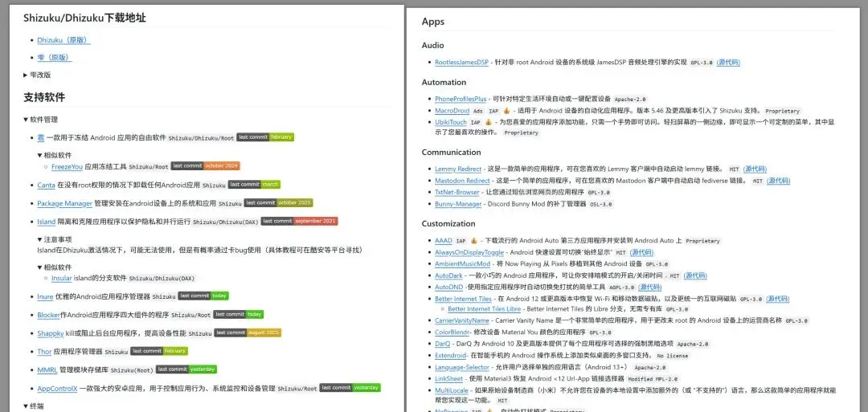Expand the 雫改版 section
868x412 pixels.
pyautogui.click(x=37, y=75)
